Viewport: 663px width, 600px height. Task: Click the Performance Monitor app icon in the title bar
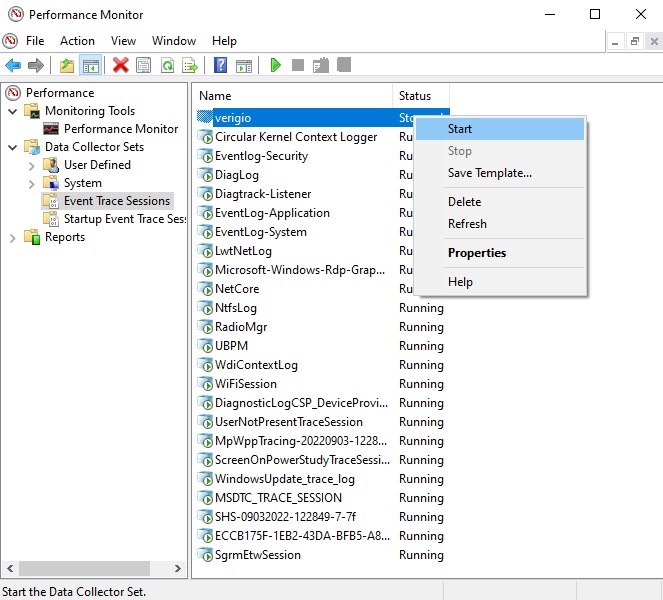tap(16, 14)
